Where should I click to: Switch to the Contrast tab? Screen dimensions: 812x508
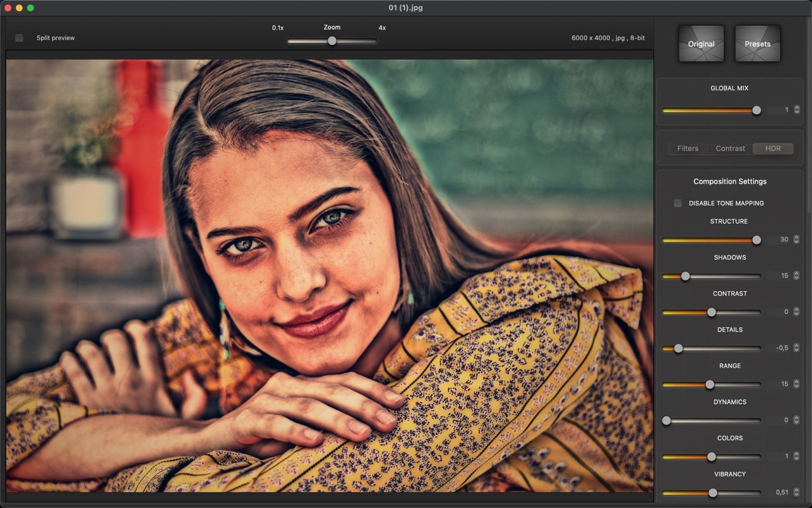(x=730, y=148)
